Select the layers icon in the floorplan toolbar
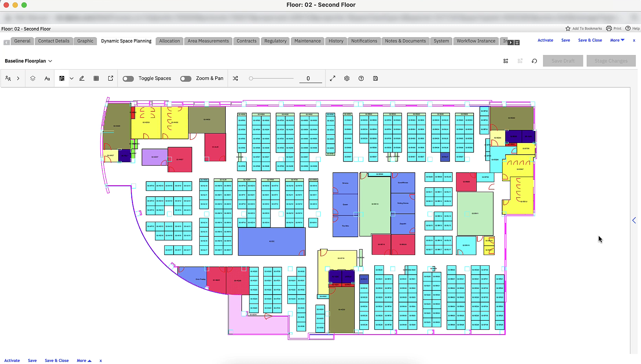This screenshot has height=364, width=641. pyautogui.click(x=33, y=78)
